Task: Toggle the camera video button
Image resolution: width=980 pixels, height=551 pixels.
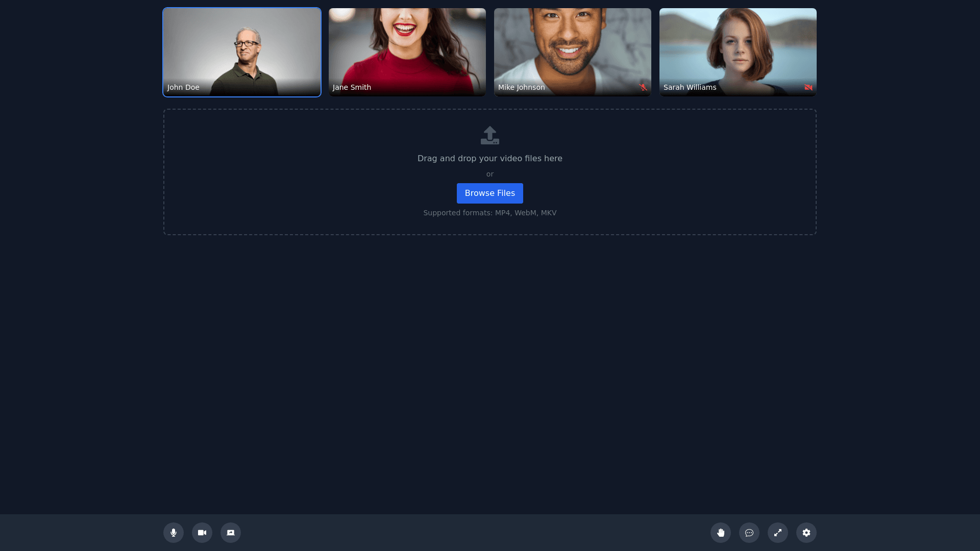Action: click(202, 533)
